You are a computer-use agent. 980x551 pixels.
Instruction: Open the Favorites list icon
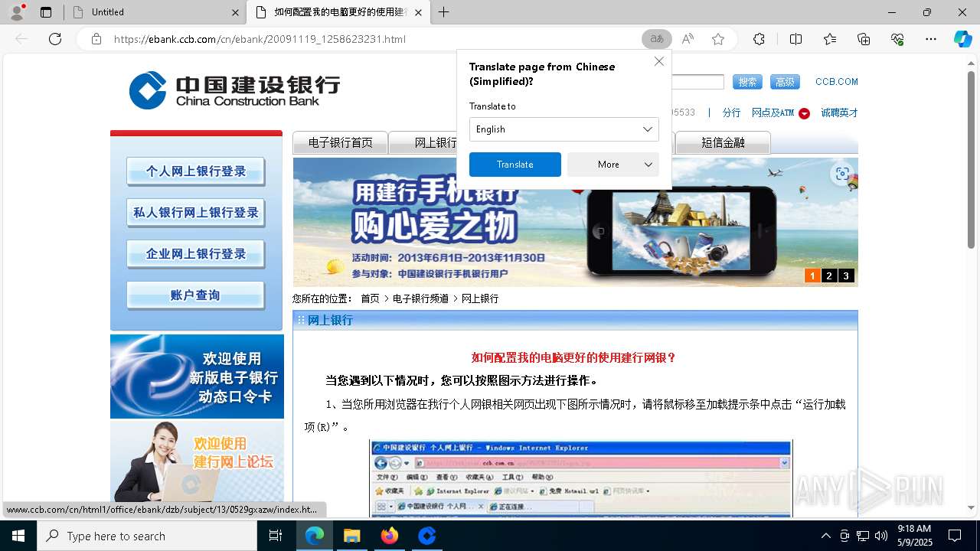point(830,39)
